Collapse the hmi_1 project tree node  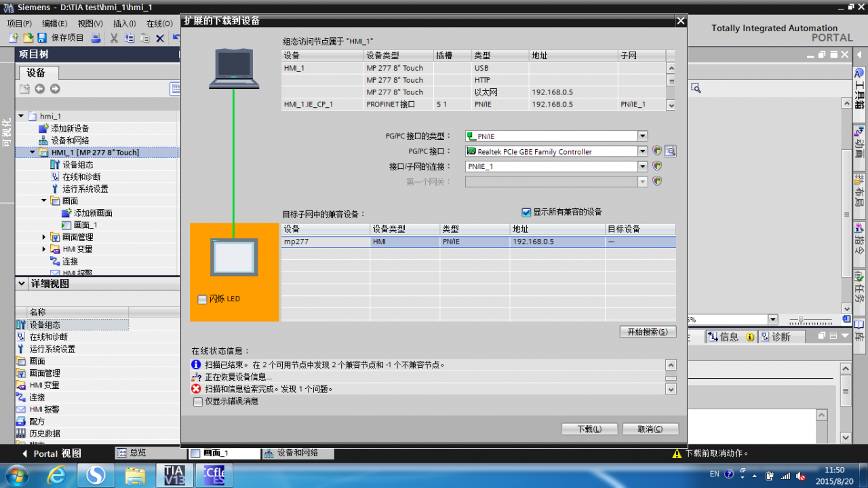click(x=21, y=116)
